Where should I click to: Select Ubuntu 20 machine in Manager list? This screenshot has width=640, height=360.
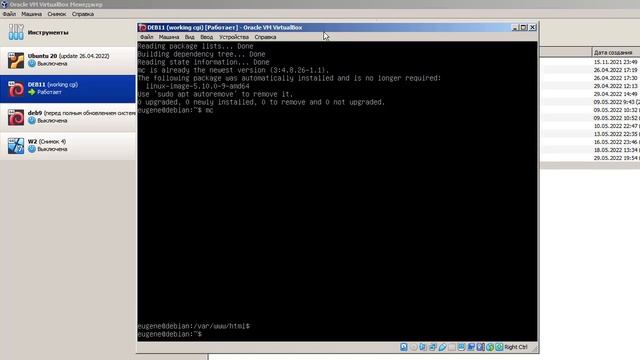click(x=68, y=60)
